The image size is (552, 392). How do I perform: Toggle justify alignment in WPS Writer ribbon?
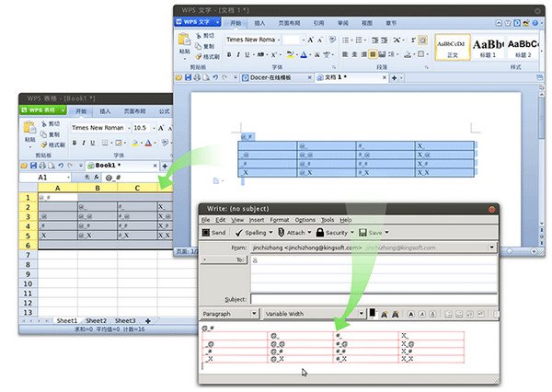373,54
